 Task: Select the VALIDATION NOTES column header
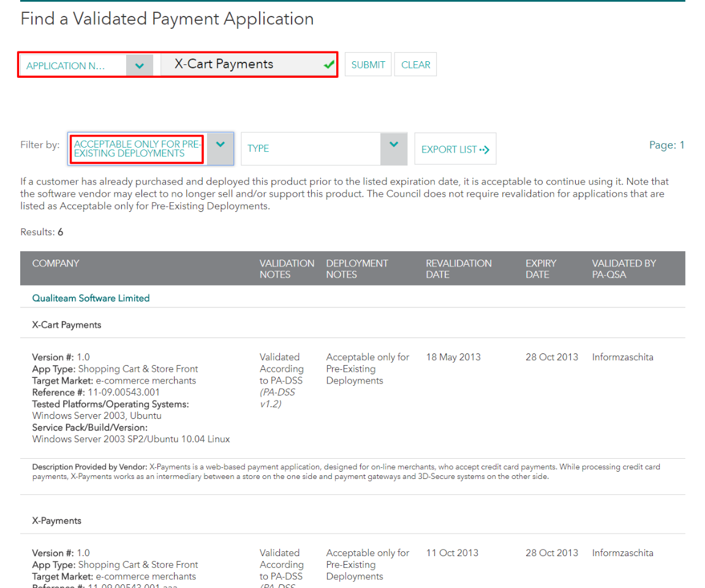click(x=287, y=269)
